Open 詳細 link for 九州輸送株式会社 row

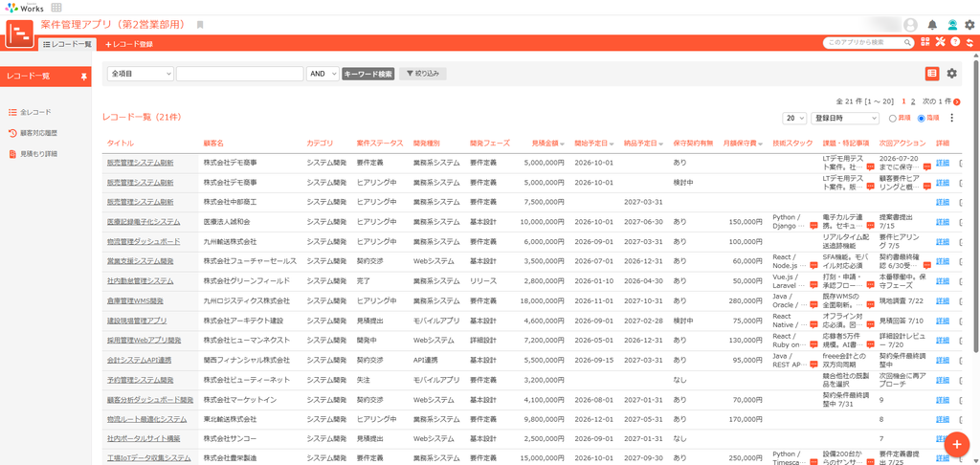point(942,241)
